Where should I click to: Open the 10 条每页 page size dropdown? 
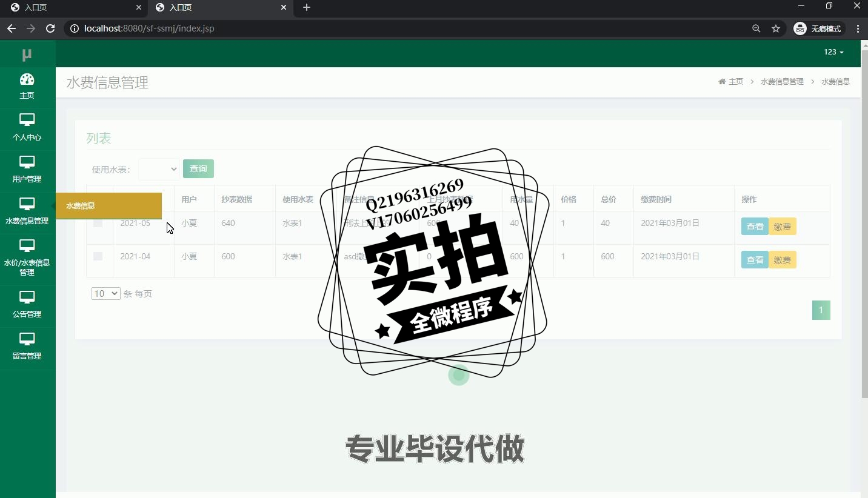point(106,293)
